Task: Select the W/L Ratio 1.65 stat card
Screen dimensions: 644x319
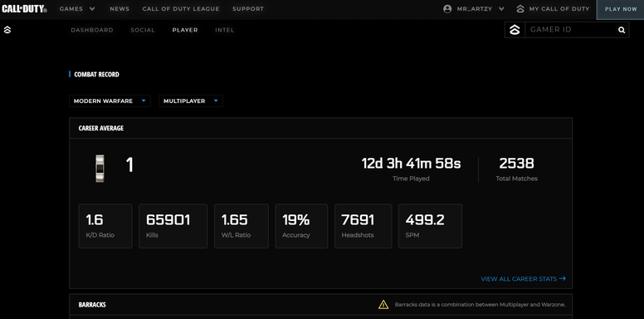Action: pyautogui.click(x=242, y=226)
